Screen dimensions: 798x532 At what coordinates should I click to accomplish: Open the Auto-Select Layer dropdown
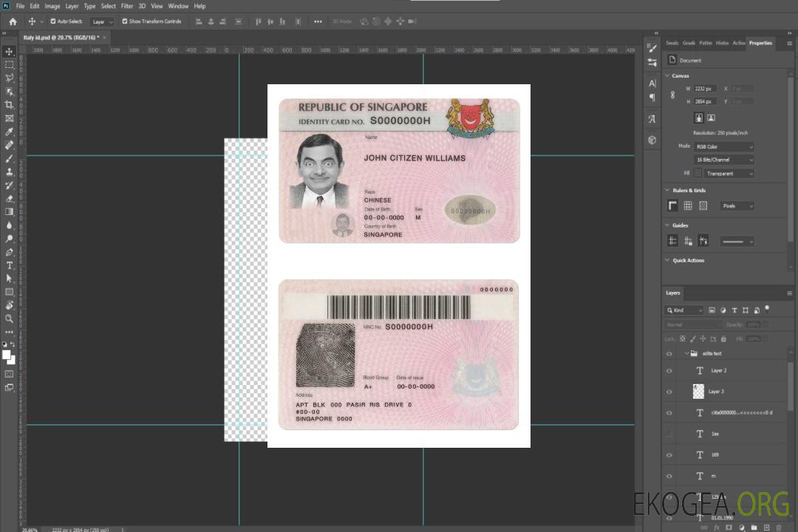pyautogui.click(x=102, y=22)
